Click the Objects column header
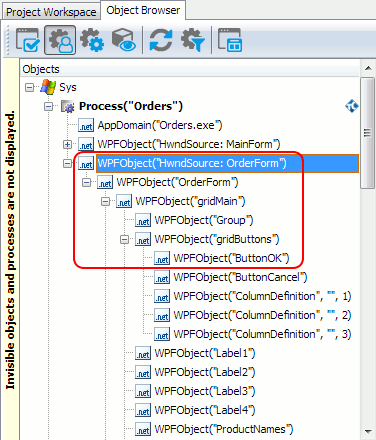Viewport: 376px width, 440px height. (190, 69)
